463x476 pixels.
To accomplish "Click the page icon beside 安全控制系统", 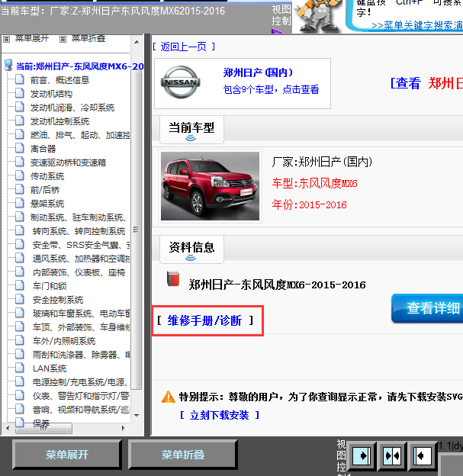I will click(20, 299).
